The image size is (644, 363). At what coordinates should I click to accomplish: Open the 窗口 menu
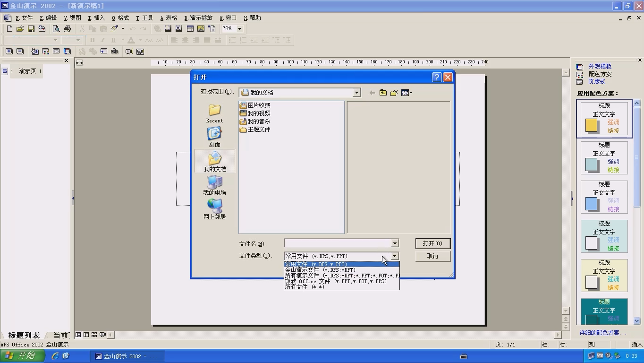click(228, 18)
